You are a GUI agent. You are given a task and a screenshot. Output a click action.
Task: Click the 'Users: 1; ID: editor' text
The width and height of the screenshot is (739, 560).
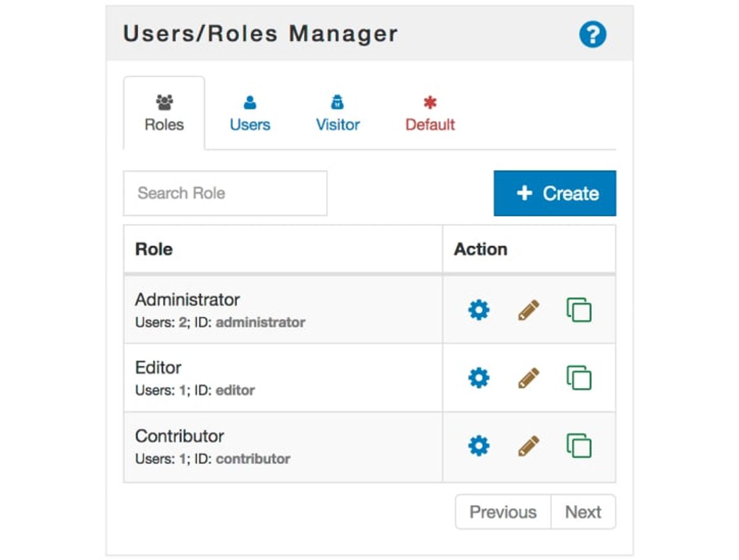(195, 390)
